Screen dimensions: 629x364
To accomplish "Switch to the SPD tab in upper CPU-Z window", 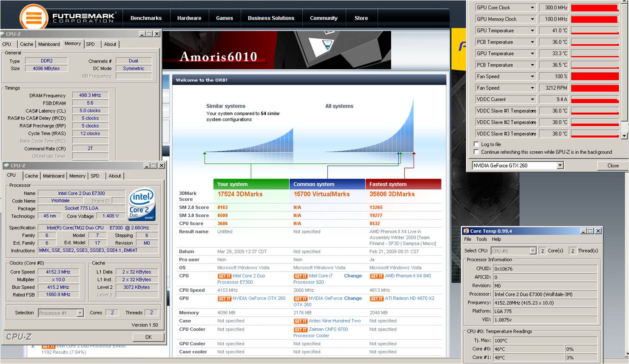I will [90, 44].
